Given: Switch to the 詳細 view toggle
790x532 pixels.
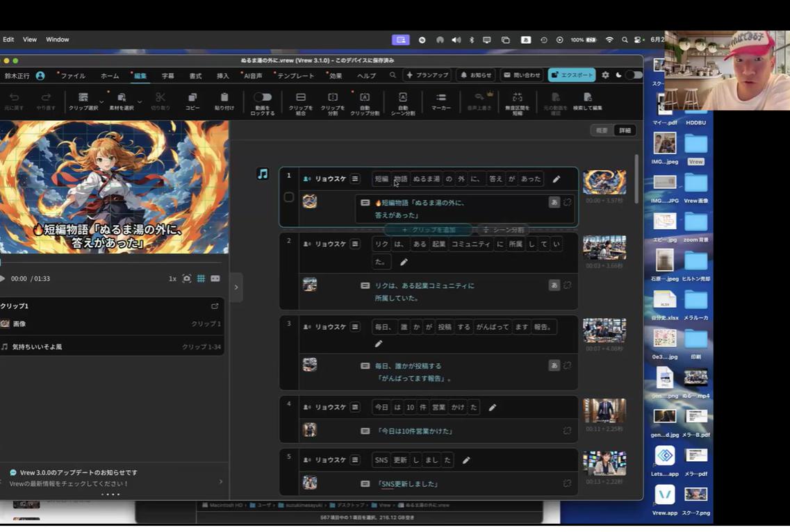Looking at the screenshot, I should (625, 131).
